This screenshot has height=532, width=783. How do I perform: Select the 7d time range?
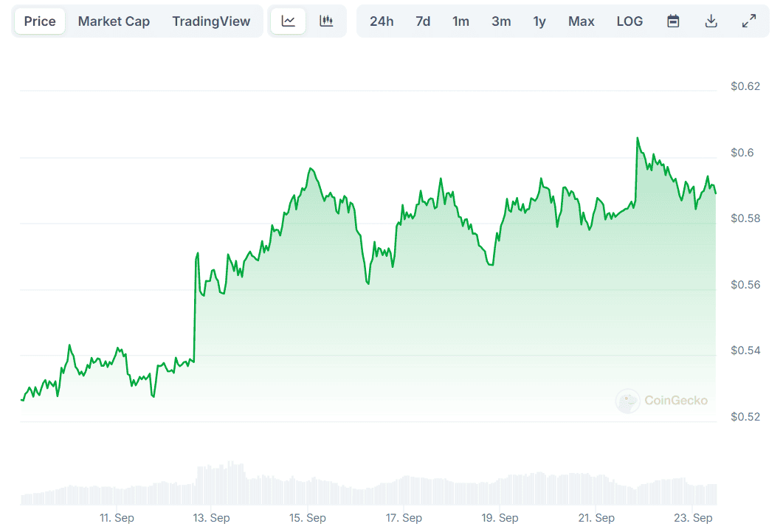(x=423, y=21)
